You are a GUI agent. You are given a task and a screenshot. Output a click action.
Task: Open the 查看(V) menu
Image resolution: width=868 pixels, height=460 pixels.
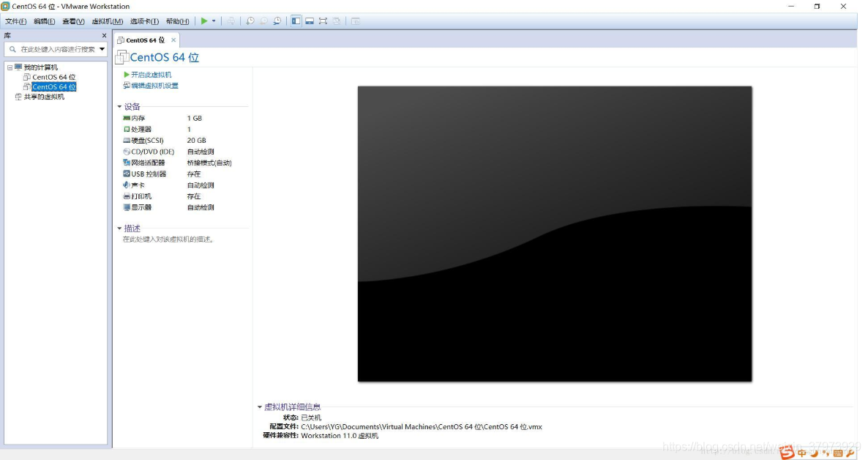coord(73,22)
